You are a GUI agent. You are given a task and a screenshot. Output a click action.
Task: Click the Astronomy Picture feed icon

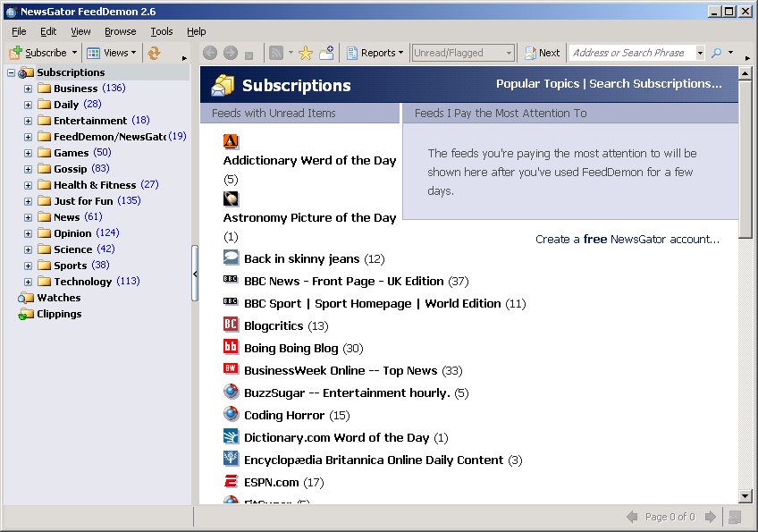231,198
